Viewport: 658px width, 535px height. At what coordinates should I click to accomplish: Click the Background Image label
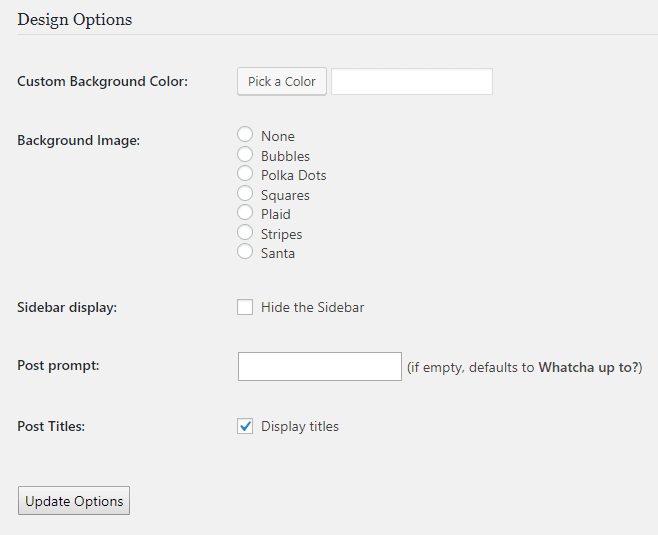(x=78, y=140)
